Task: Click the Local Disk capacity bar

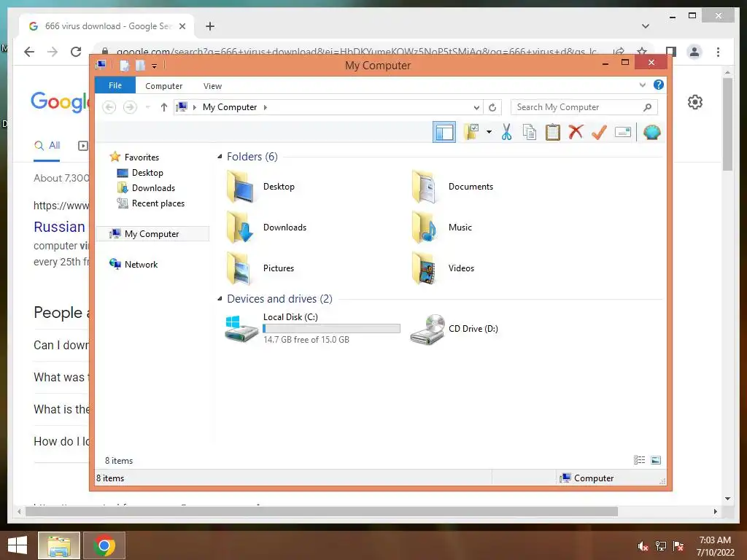Action: 332,328
